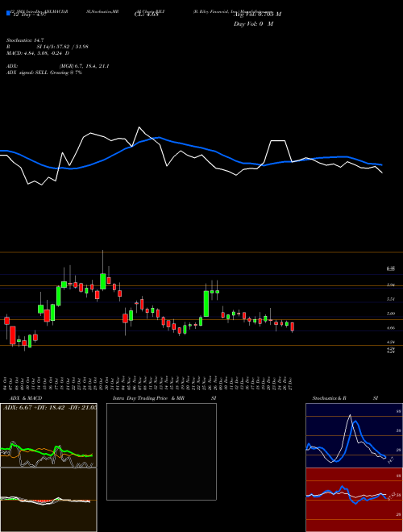The height and width of the screenshot is (532, 403).
Task: Select the '(MGR) 6.7, 18.4, 21.1' values
Action: [84, 66]
